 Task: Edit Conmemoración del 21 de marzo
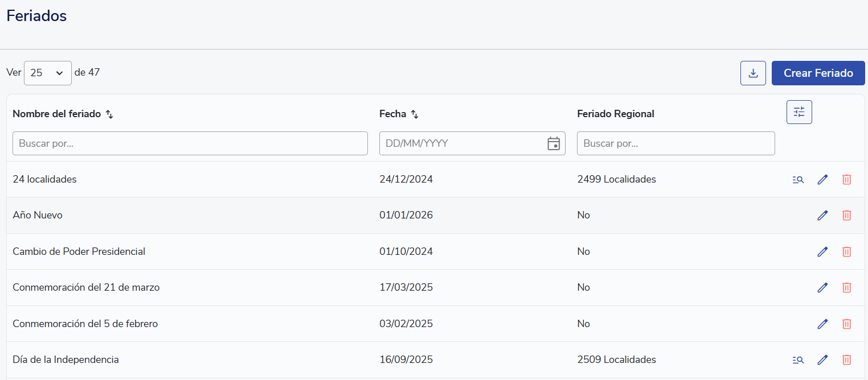pos(822,288)
